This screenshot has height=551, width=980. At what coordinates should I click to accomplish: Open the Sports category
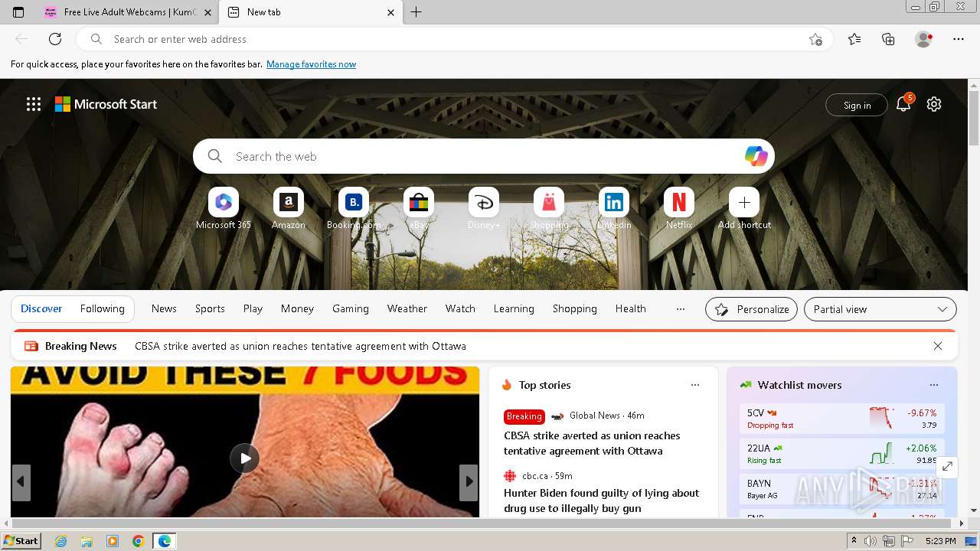pyautogui.click(x=210, y=309)
